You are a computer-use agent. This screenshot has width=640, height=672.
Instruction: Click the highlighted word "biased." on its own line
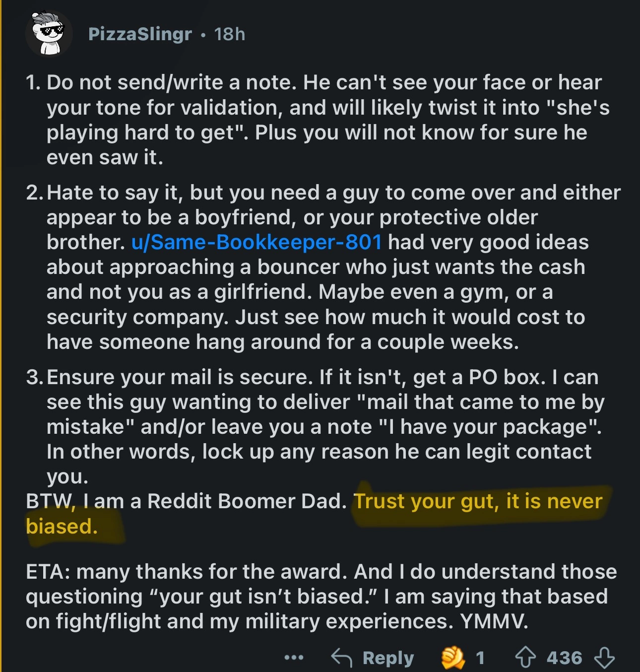coord(62,527)
